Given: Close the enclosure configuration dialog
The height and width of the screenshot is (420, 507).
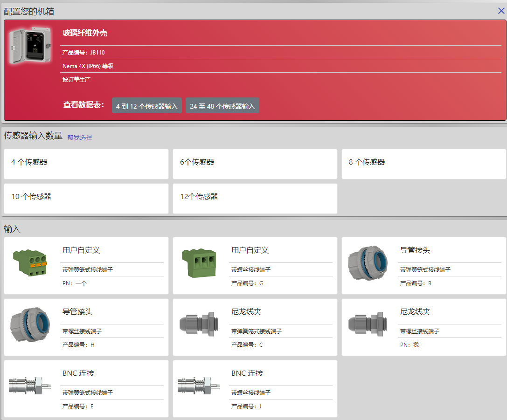Looking at the screenshot, I should [501, 11].
